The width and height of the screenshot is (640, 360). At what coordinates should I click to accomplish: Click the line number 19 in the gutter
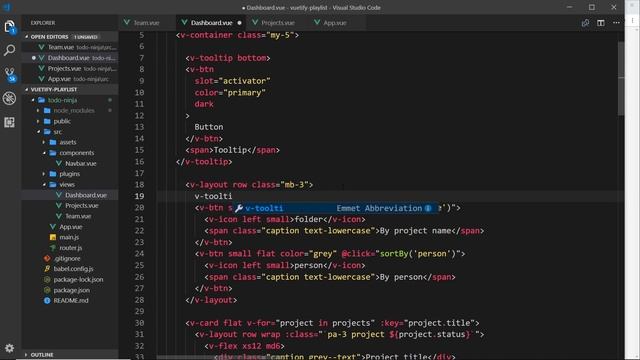click(140, 196)
